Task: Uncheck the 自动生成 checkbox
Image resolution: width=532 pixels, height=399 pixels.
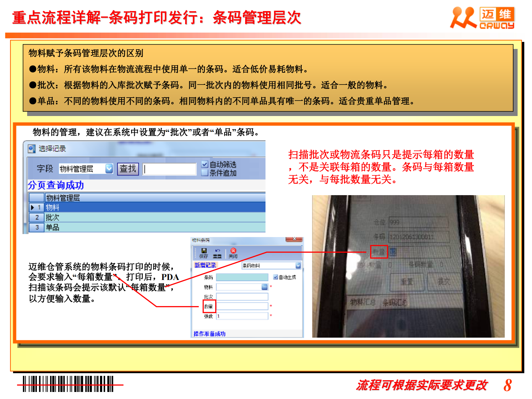Action: pyautogui.click(x=276, y=277)
